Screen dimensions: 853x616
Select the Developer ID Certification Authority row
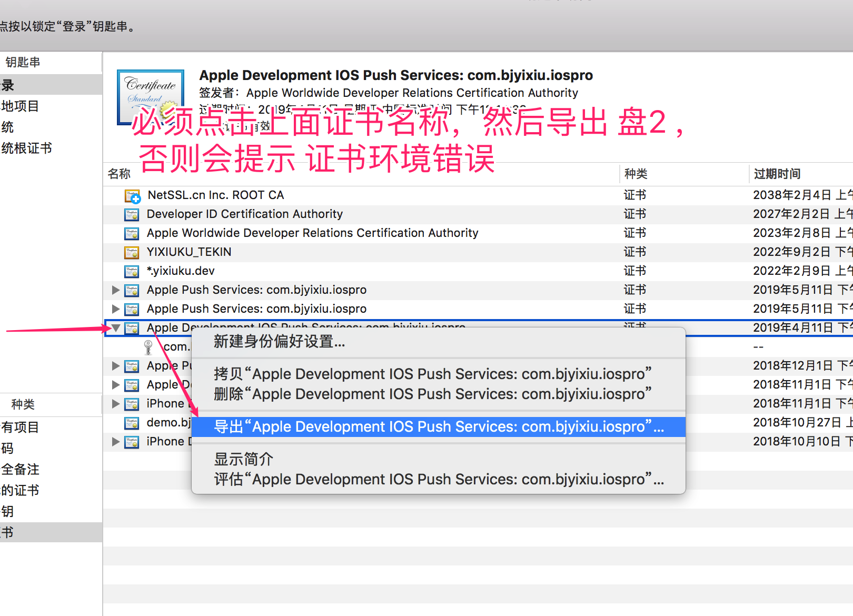coord(478,214)
